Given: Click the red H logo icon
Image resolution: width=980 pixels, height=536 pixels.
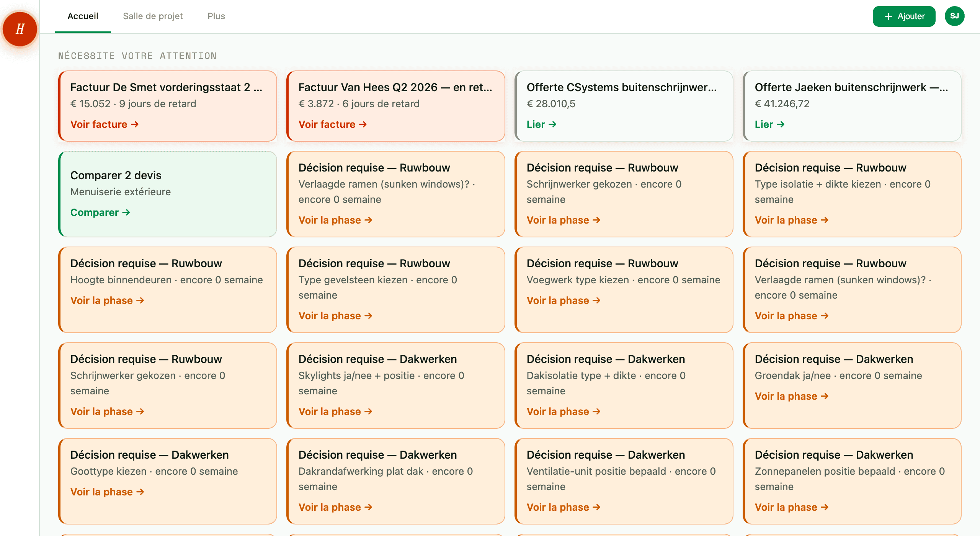Looking at the screenshot, I should [20, 29].
